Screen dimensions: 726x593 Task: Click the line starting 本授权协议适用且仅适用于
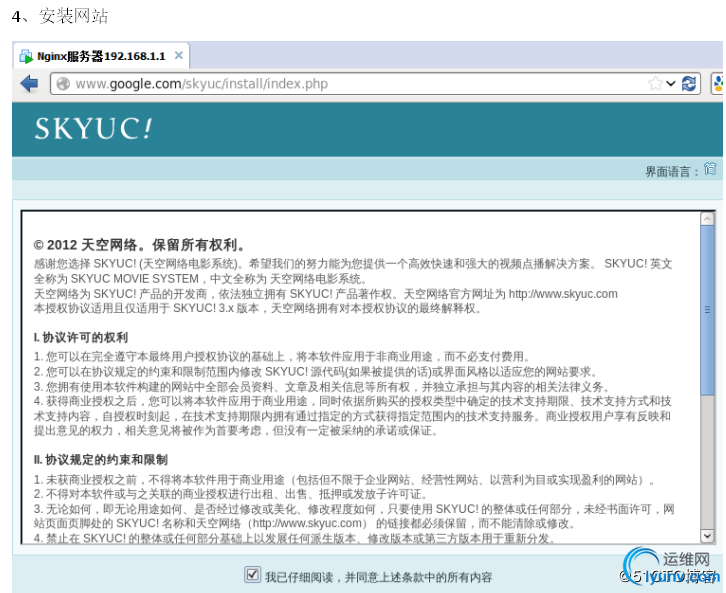pyautogui.click(x=257, y=308)
